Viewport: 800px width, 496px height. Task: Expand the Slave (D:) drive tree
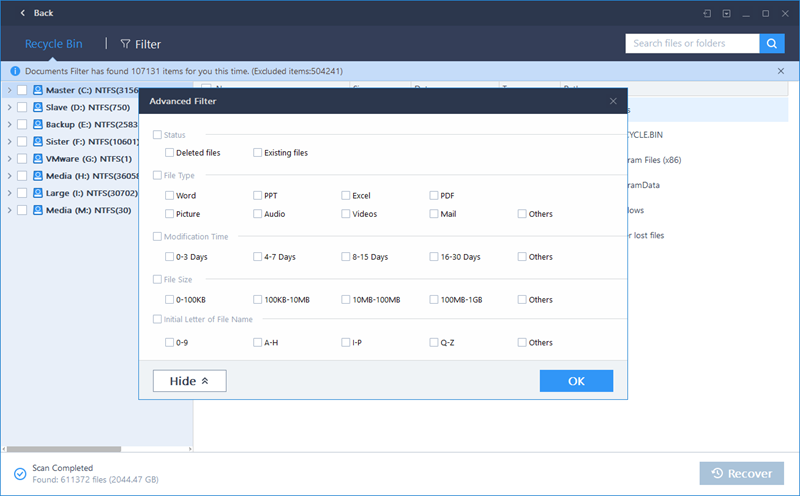coord(9,108)
